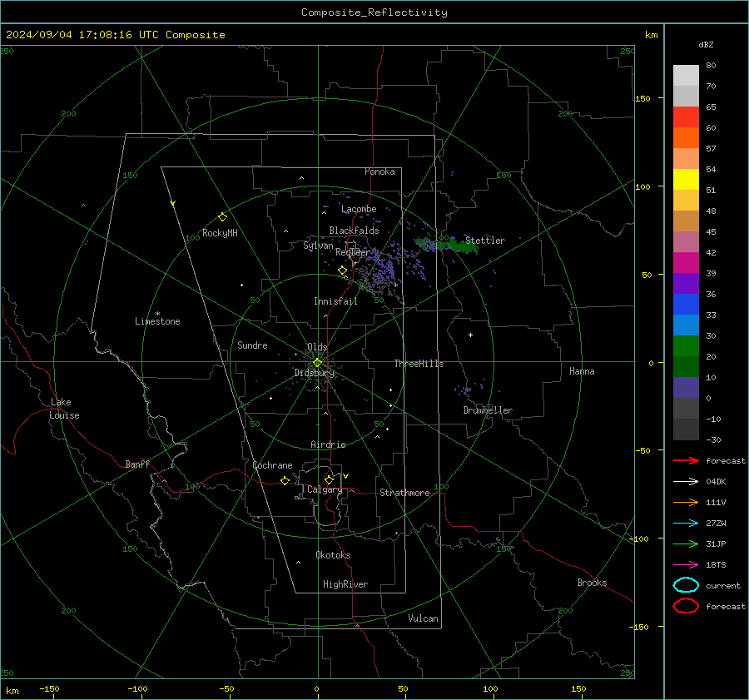Click the yellow radar-center diamond at Olds

point(317,363)
